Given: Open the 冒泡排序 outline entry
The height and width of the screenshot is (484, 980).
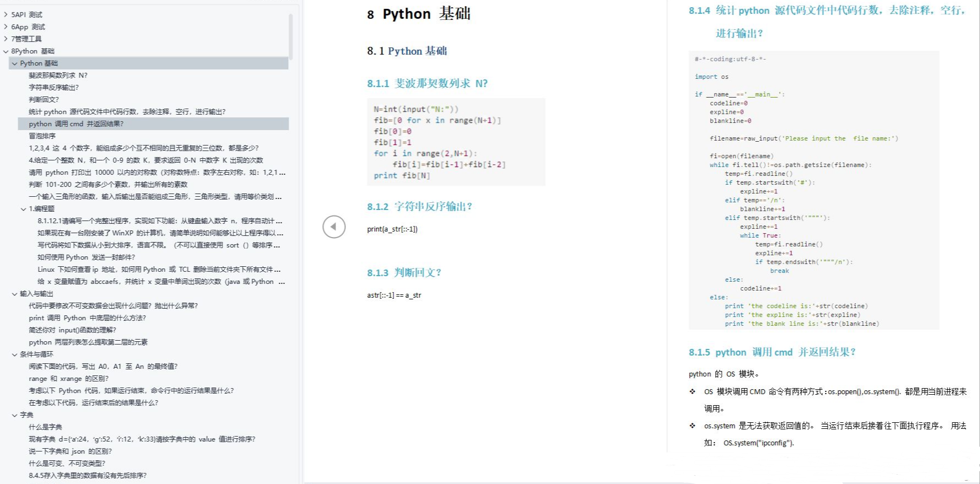Looking at the screenshot, I should 42,136.
